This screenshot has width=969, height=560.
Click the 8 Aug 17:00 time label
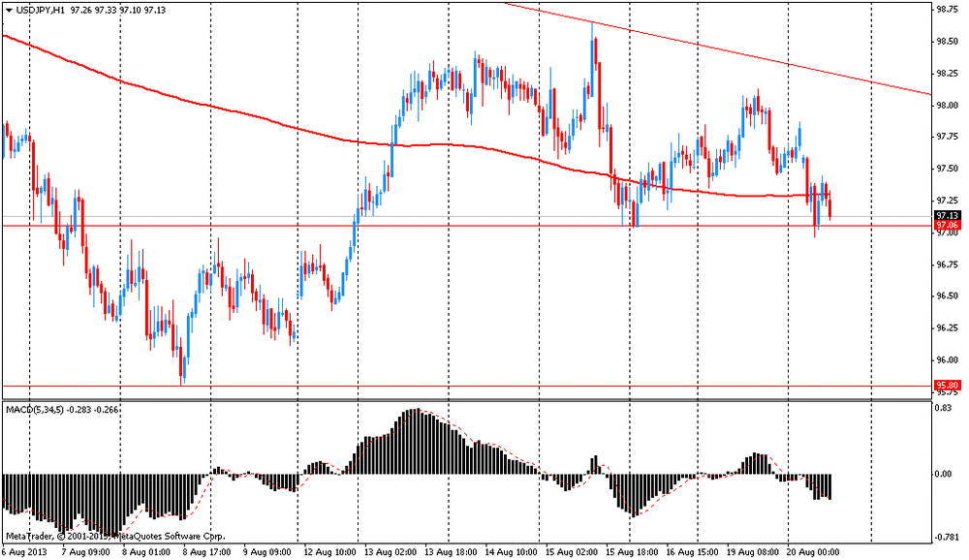pos(207,551)
